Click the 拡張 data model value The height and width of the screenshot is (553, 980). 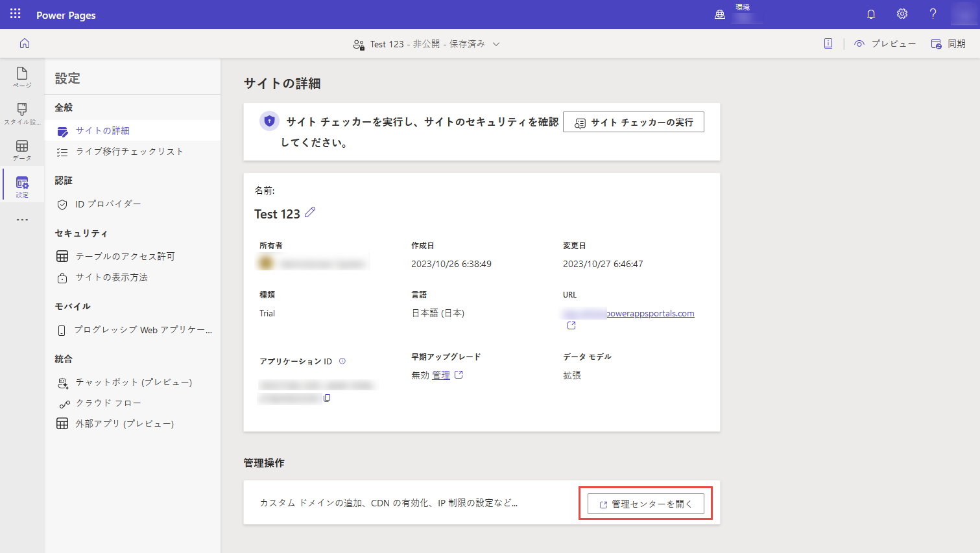(572, 375)
